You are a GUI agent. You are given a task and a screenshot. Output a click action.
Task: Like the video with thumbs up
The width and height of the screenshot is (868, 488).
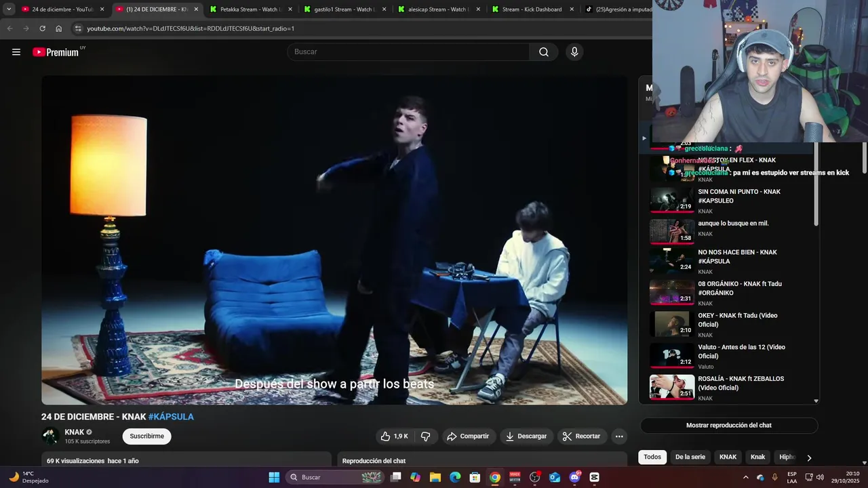click(x=394, y=436)
